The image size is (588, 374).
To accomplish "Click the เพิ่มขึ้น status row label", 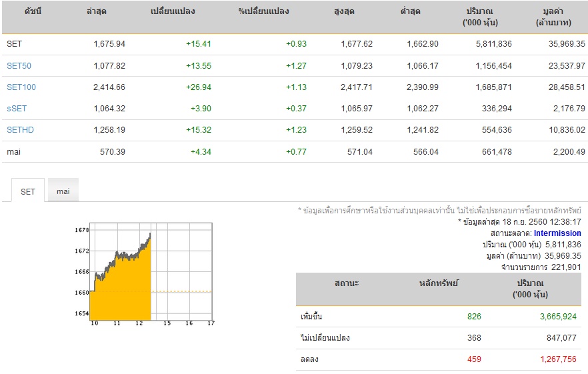I will coord(311,316).
